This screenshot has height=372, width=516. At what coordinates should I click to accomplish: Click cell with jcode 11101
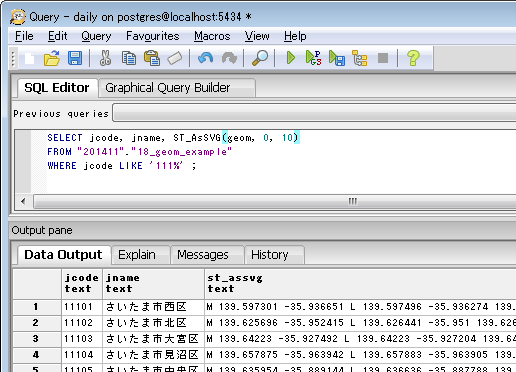pos(82,307)
